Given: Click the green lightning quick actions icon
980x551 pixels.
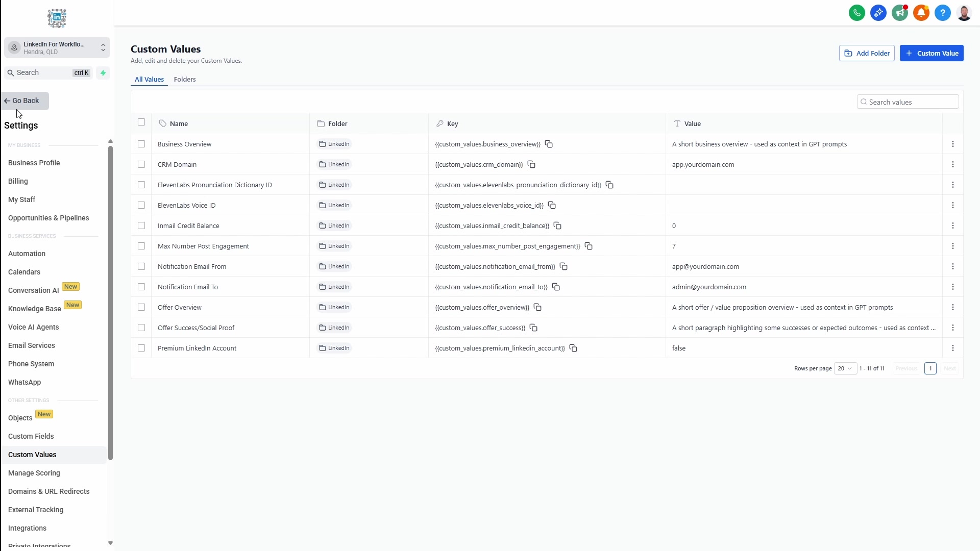Looking at the screenshot, I should tap(103, 73).
